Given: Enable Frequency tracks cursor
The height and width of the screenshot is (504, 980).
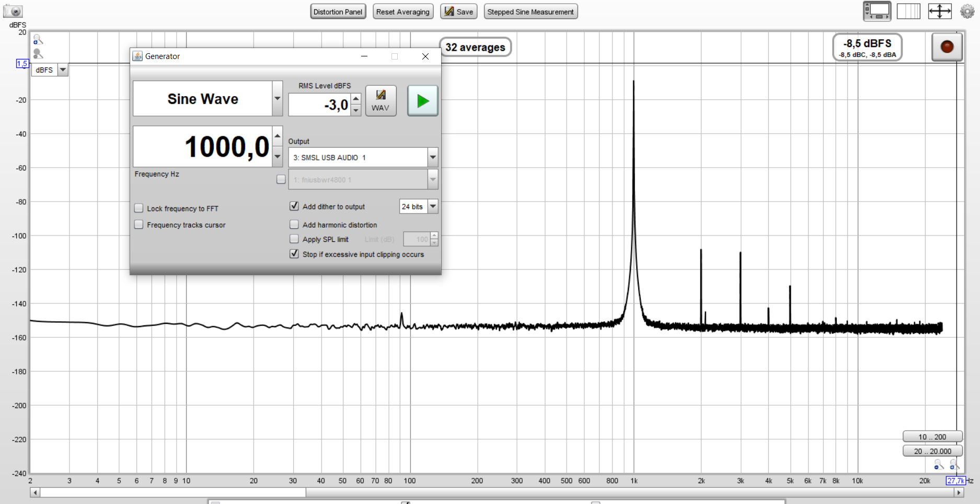Looking at the screenshot, I should click(139, 225).
